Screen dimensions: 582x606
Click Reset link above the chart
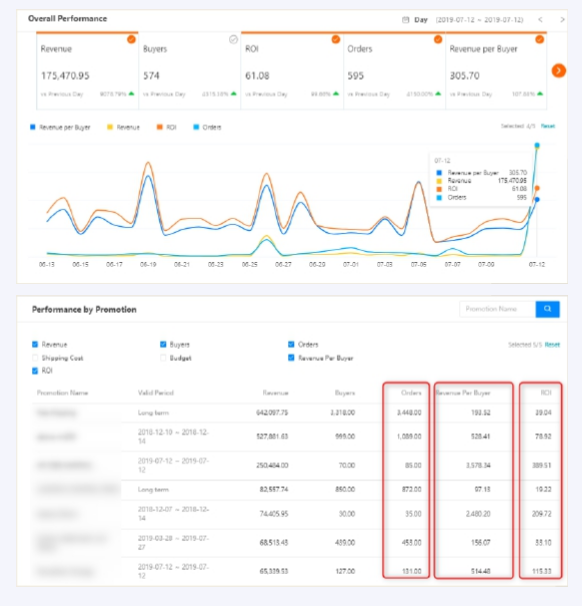(x=548, y=126)
